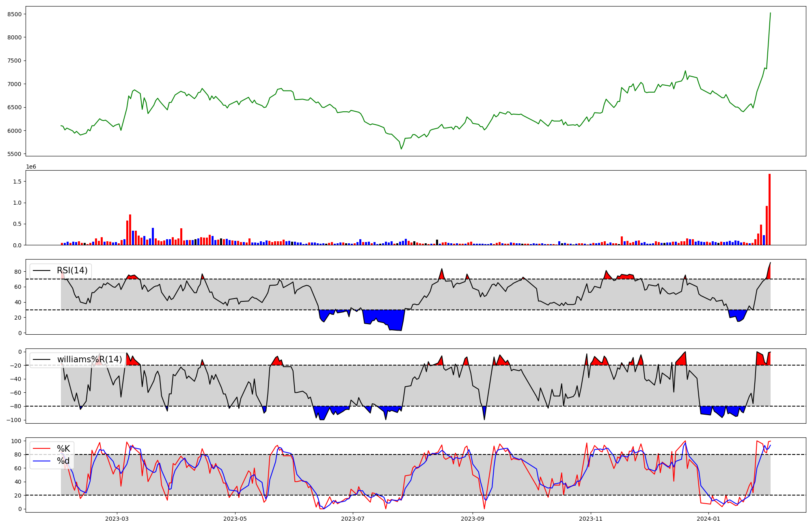Click the 5500 price axis tick label
The image size is (812, 528).
click(x=14, y=154)
